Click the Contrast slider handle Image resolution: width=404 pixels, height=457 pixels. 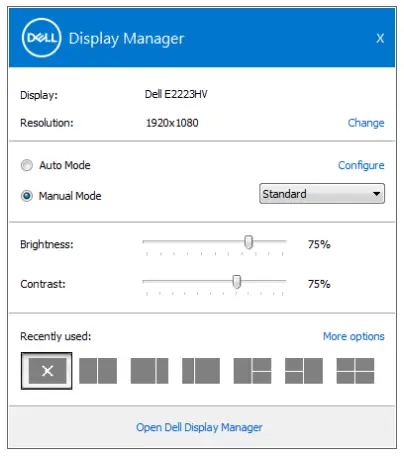click(x=237, y=282)
